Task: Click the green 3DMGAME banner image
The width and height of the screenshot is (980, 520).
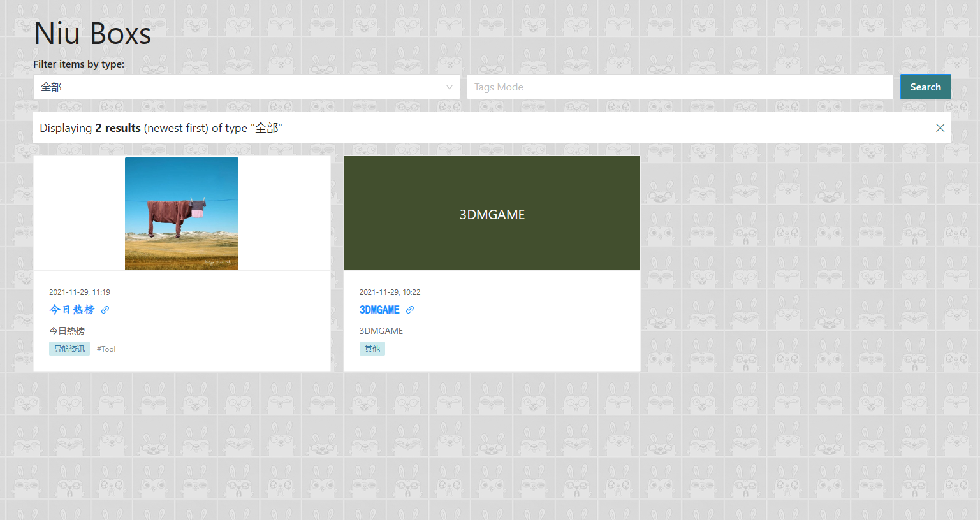Action: tap(492, 213)
